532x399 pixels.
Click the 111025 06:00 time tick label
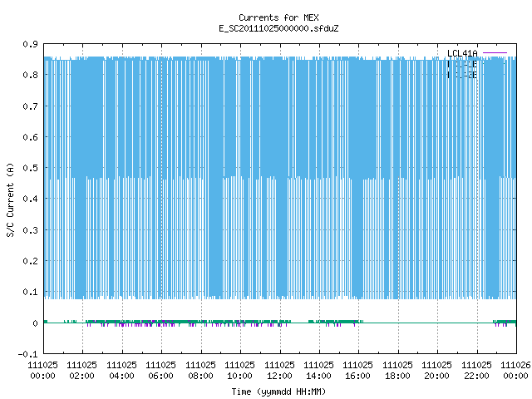pos(160,370)
